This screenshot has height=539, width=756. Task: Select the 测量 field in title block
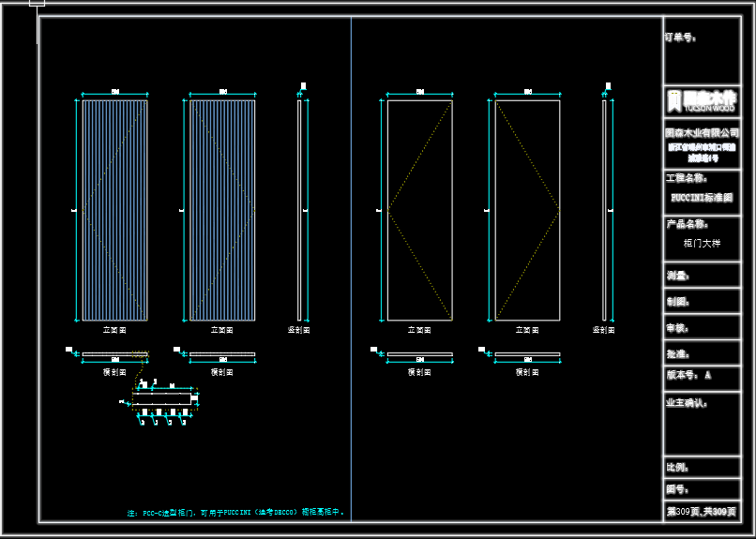tap(678, 276)
